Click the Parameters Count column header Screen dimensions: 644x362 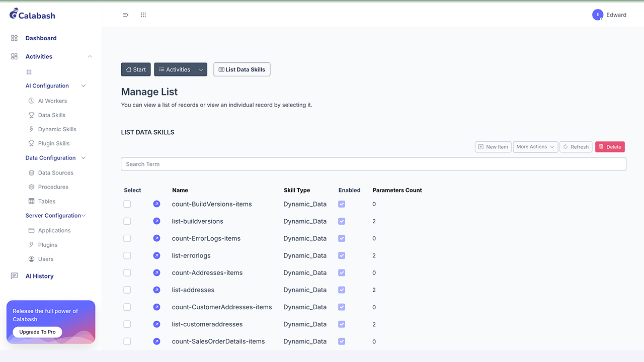click(x=397, y=190)
